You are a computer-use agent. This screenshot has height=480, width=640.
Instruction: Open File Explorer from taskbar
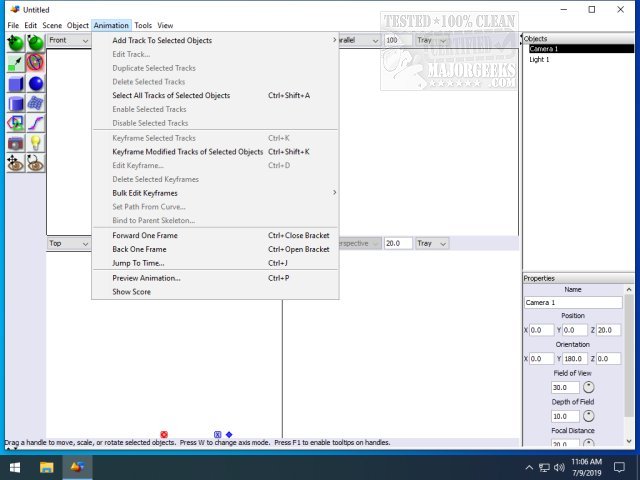pos(47,467)
